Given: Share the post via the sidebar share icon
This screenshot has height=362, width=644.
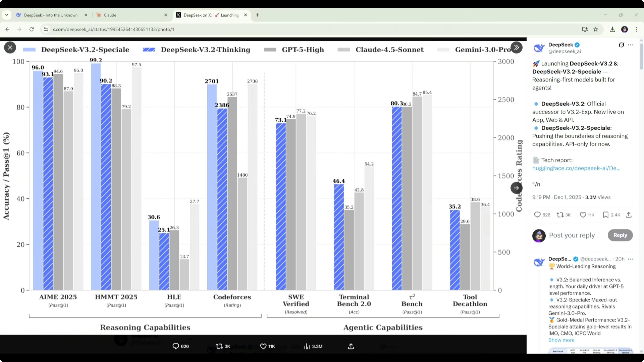Looking at the screenshot, I should 629,215.
